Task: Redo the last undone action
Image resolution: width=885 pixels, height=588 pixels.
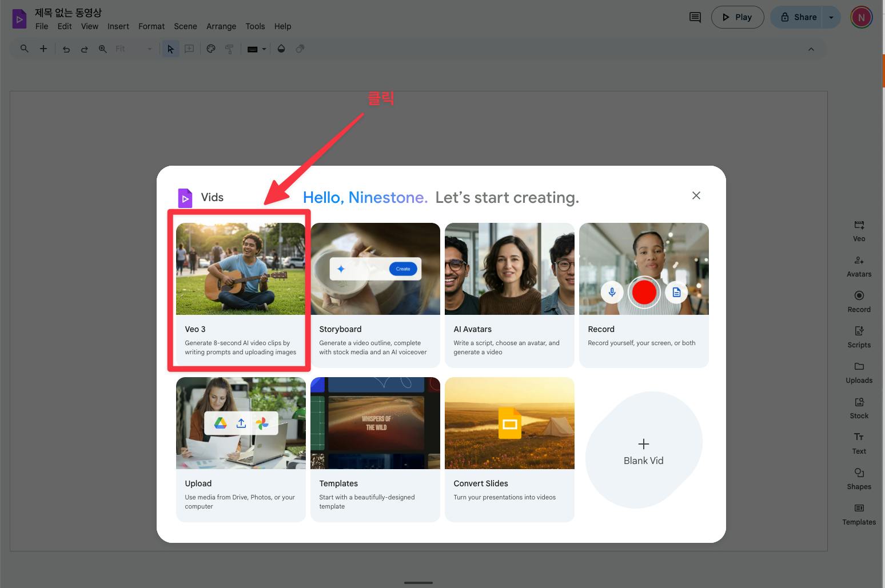Action: pyautogui.click(x=85, y=49)
